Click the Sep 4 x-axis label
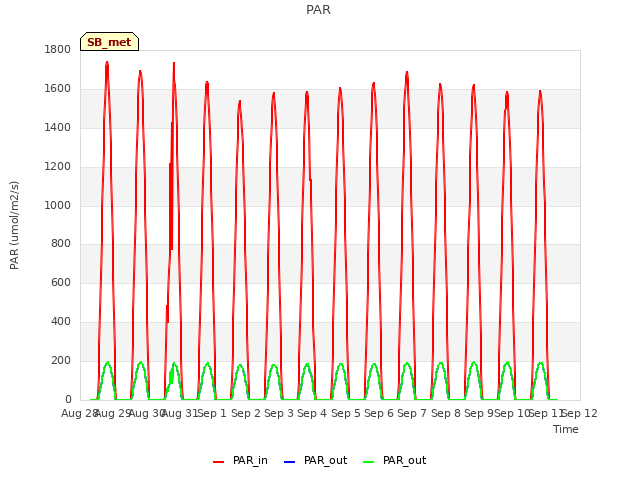The width and height of the screenshot is (640, 480). tap(312, 413)
